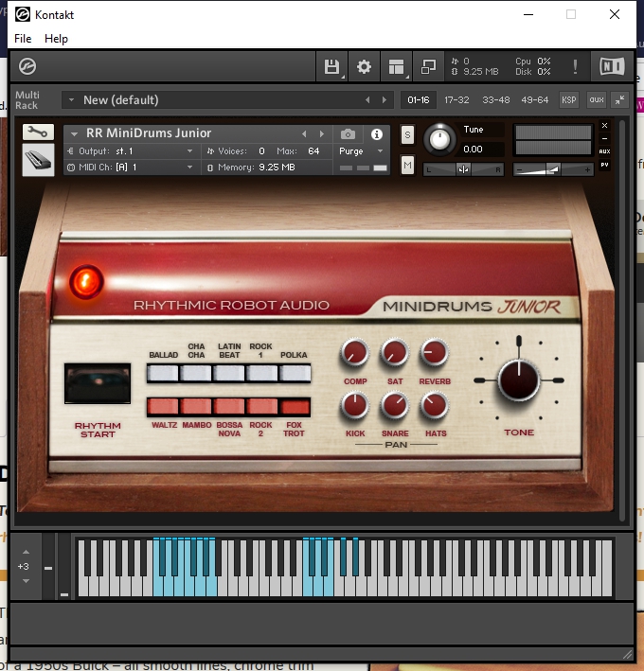
Task: Click the KICK pan knob
Action: click(354, 405)
